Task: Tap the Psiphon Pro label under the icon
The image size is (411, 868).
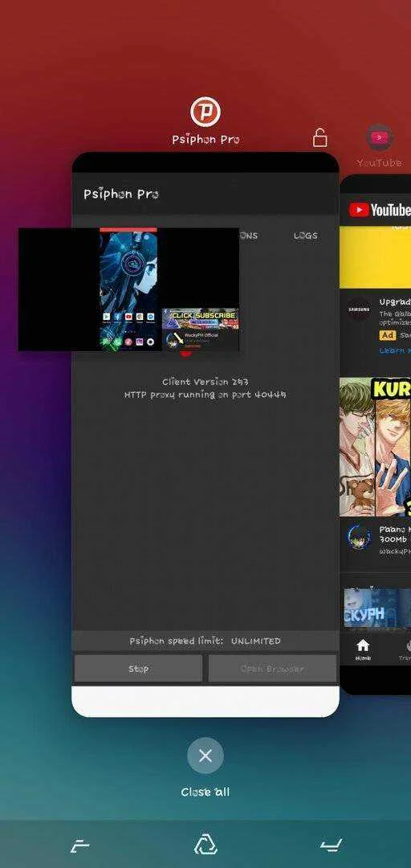Action: point(205,140)
